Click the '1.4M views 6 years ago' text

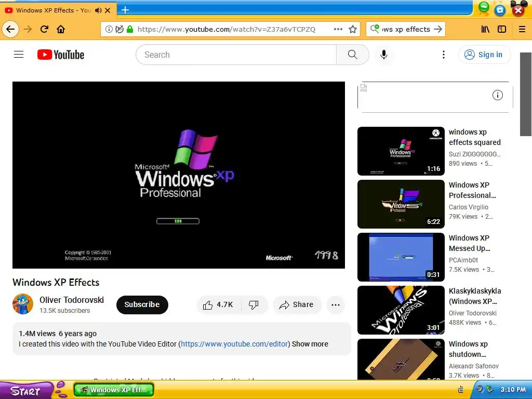point(58,334)
